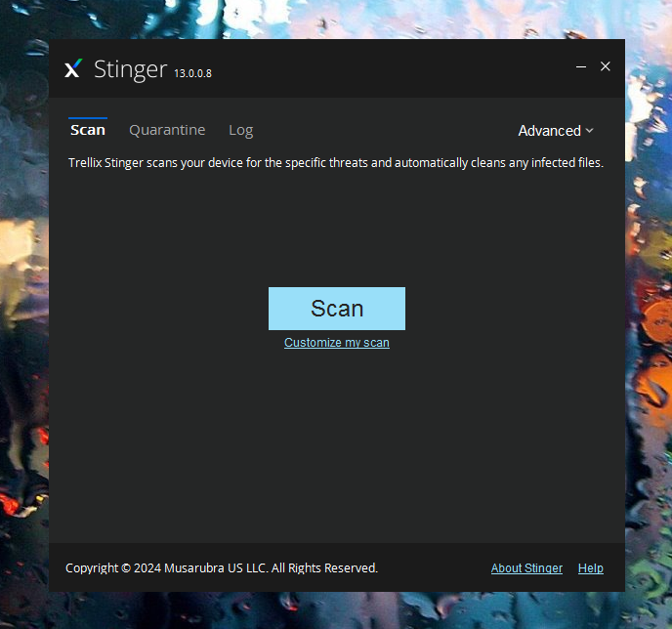
Task: Click the Trellix Stinger description sentence
Action: pyautogui.click(x=336, y=163)
